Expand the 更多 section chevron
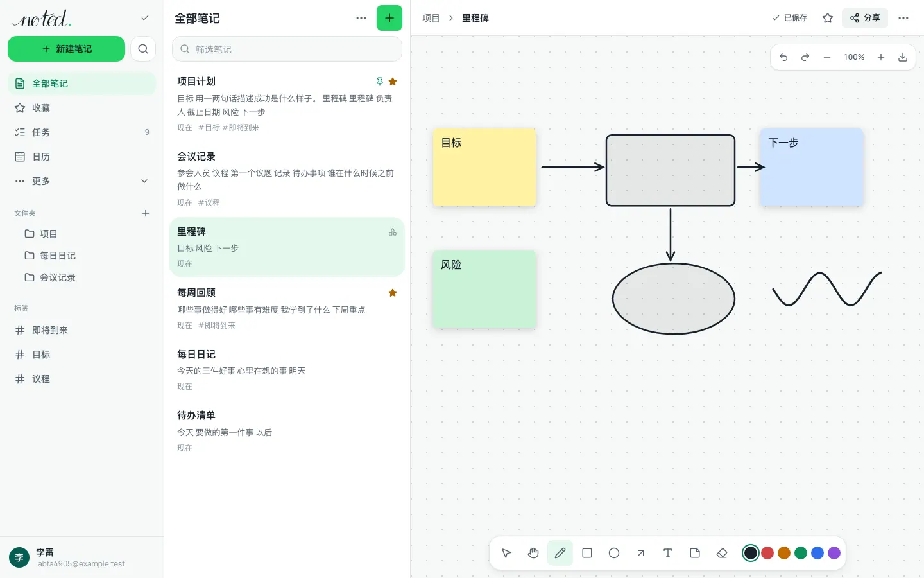 point(144,181)
